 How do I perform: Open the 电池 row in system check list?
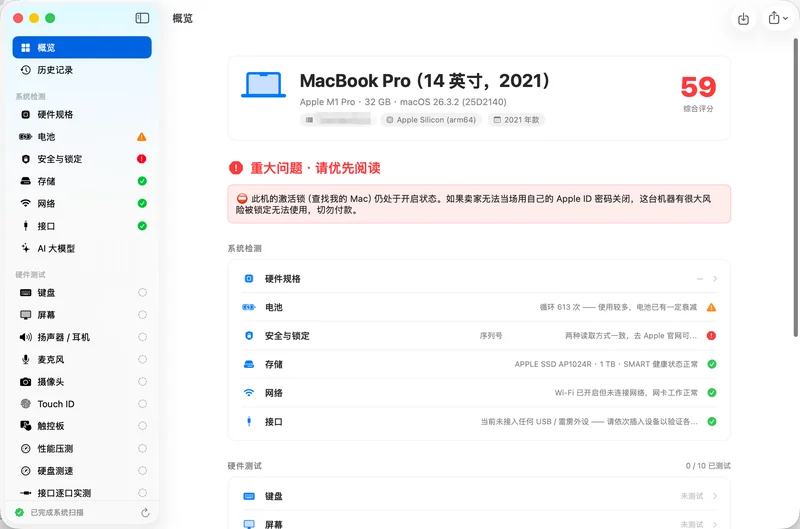479,307
